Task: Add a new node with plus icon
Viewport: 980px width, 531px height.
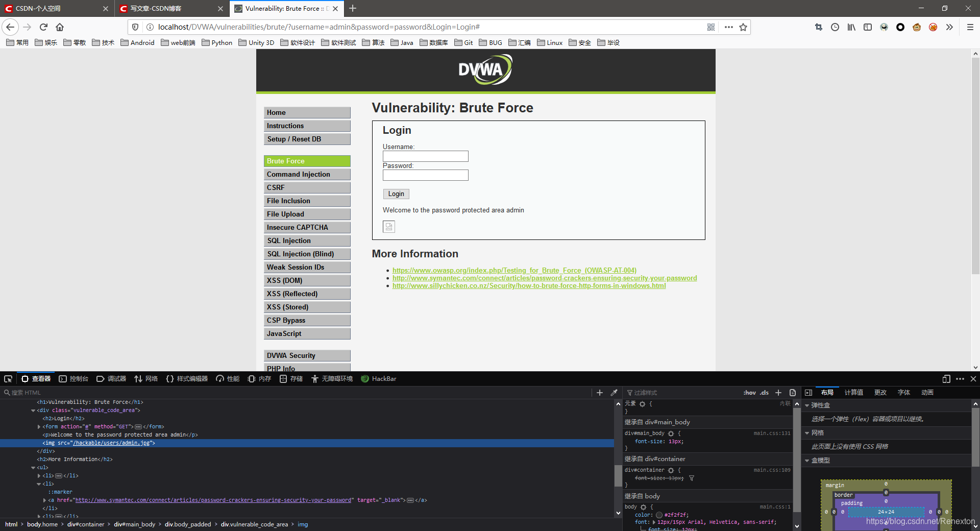Action: coord(600,393)
